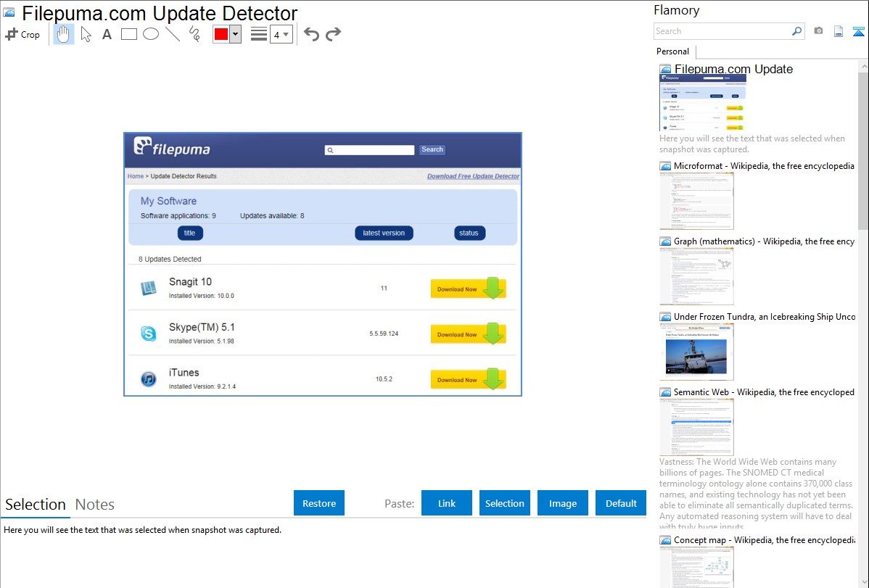Click the Restore button
Screen dimensions: 869x588
[319, 503]
